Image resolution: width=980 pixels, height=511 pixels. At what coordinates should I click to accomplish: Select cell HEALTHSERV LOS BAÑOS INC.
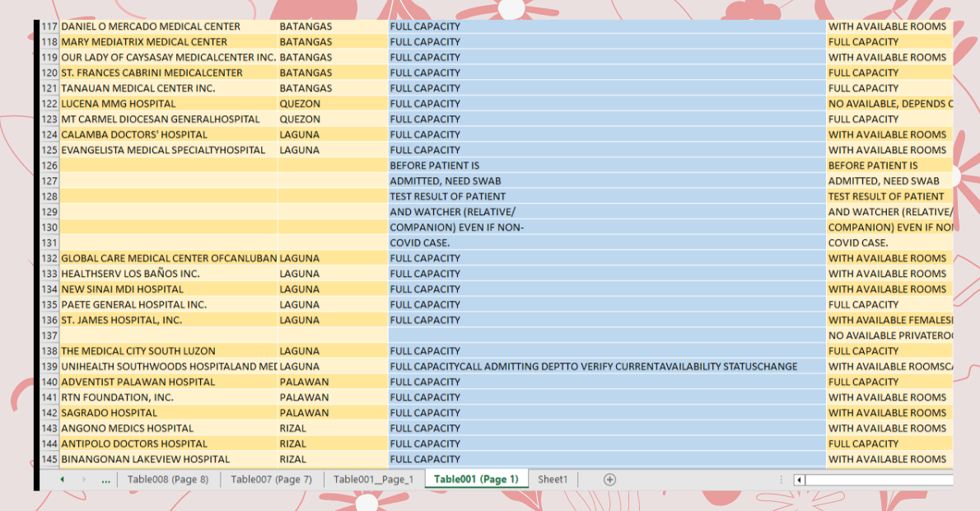169,274
